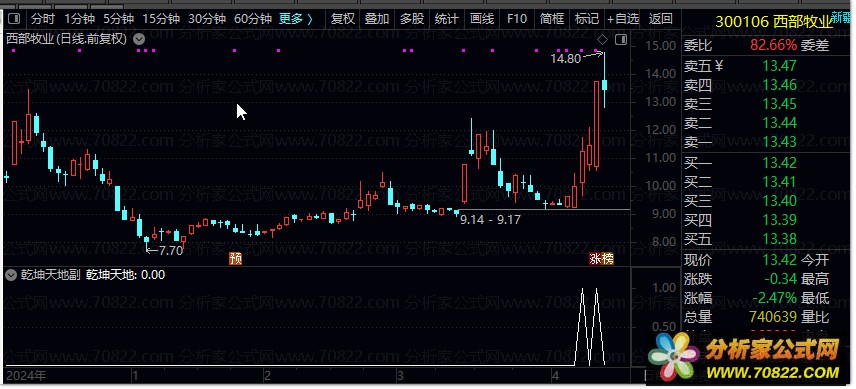
Task: Toggle the left panel icon in toolbar
Action: click(14, 19)
